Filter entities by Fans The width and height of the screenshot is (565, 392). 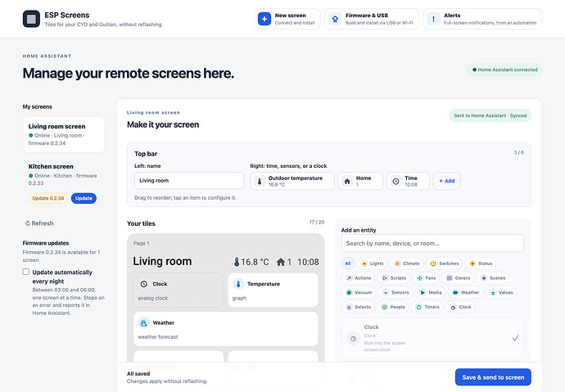pos(426,278)
